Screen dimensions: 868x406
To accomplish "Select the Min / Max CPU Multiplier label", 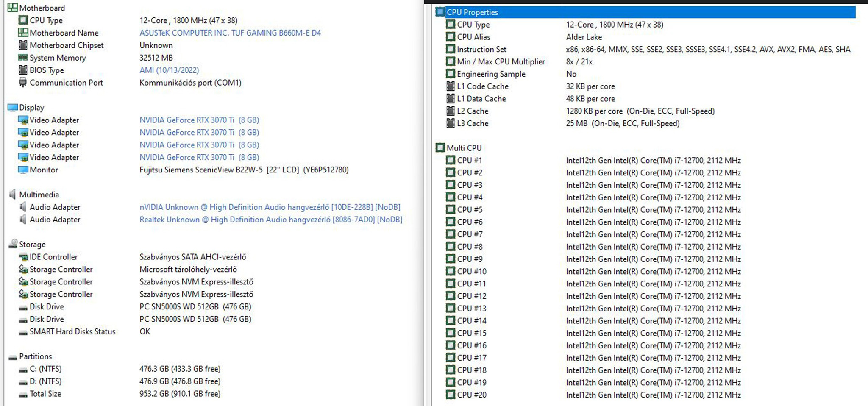I will 501,61.
